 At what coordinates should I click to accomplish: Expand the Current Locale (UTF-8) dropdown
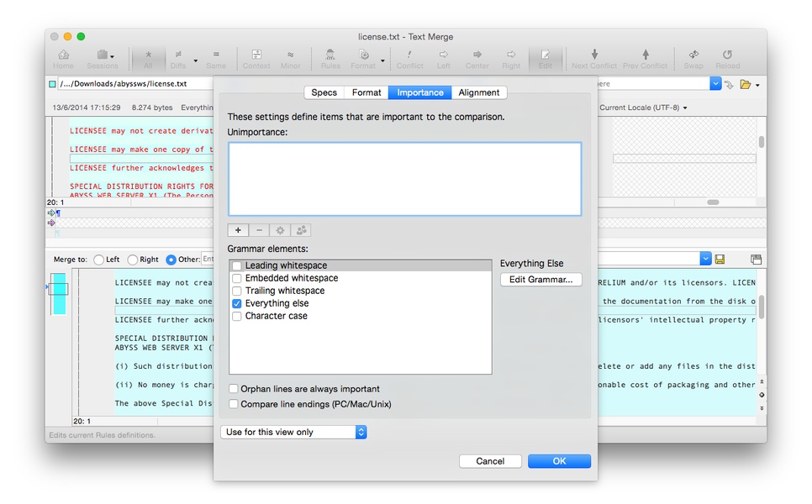[644, 108]
